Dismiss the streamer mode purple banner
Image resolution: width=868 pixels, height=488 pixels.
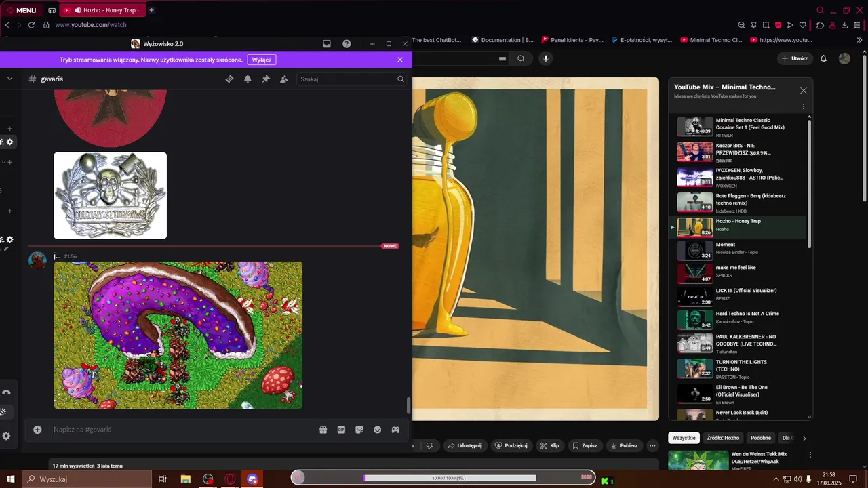click(x=400, y=60)
